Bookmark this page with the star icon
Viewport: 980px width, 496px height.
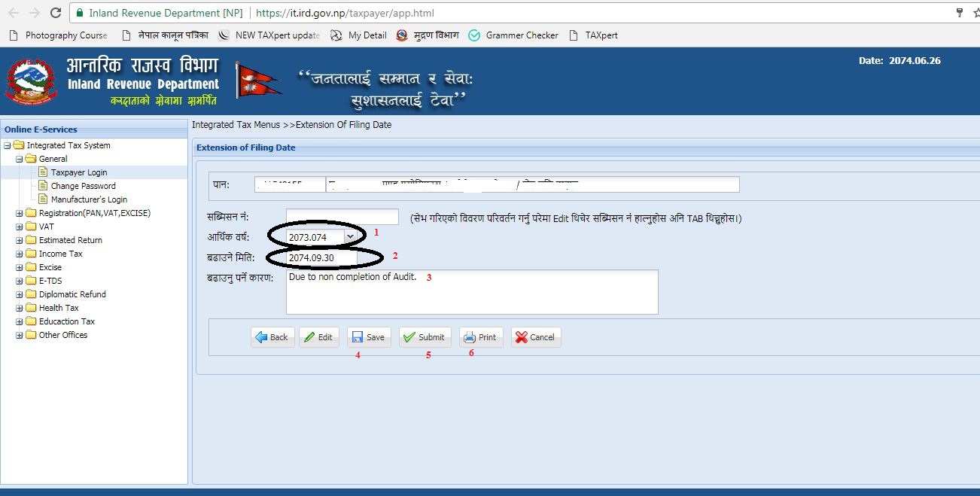(x=975, y=13)
